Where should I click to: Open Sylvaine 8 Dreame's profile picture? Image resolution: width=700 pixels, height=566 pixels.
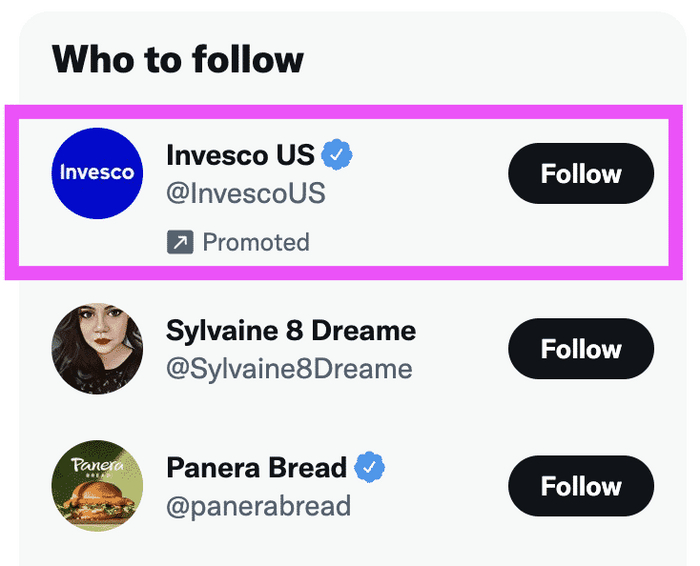tap(97, 349)
